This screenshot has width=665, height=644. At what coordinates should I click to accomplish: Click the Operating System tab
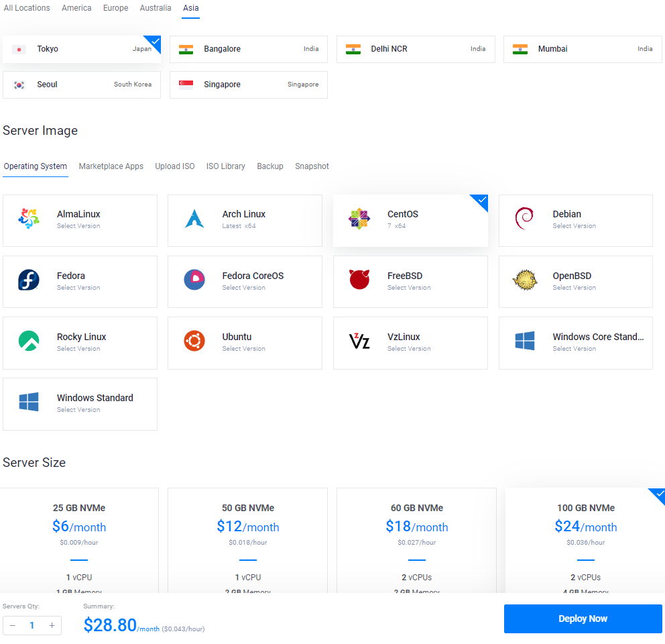pos(36,166)
